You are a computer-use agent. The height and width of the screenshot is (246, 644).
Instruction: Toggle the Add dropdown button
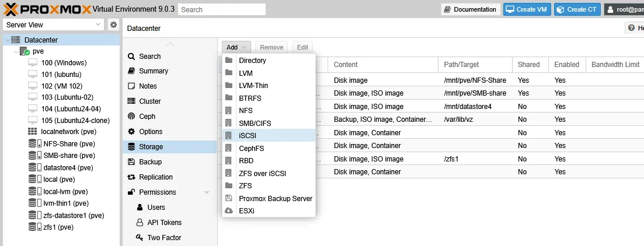(x=236, y=47)
